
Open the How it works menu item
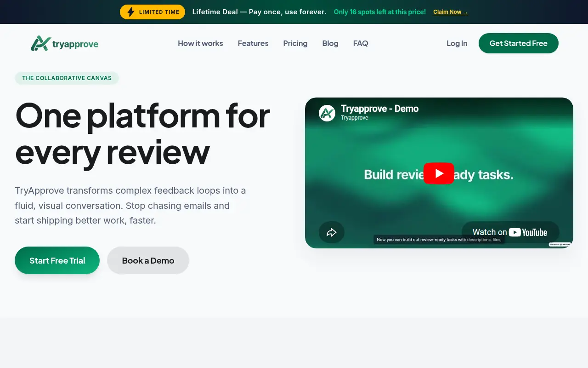coord(200,43)
